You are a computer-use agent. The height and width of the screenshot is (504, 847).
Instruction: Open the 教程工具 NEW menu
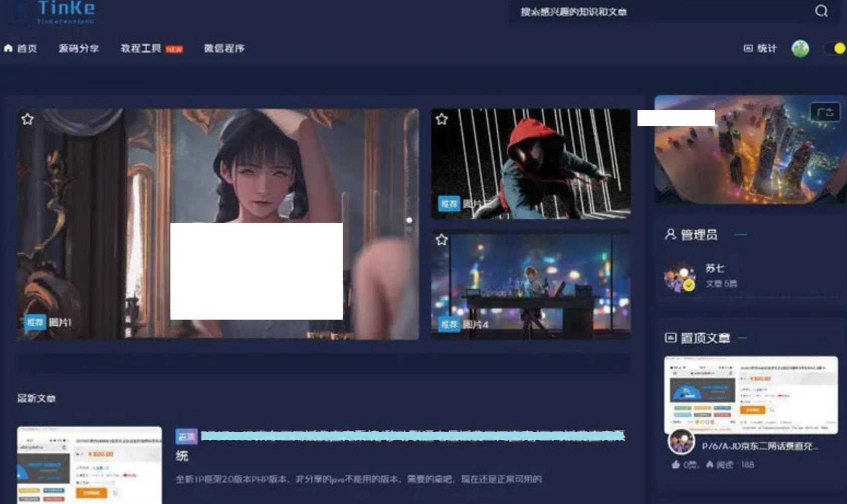click(x=143, y=48)
